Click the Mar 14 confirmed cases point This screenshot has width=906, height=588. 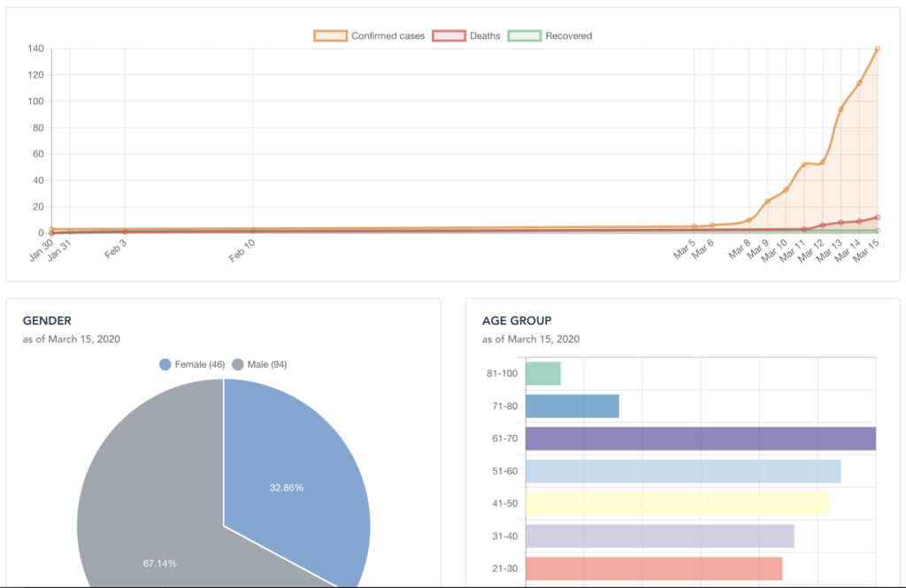859,83
